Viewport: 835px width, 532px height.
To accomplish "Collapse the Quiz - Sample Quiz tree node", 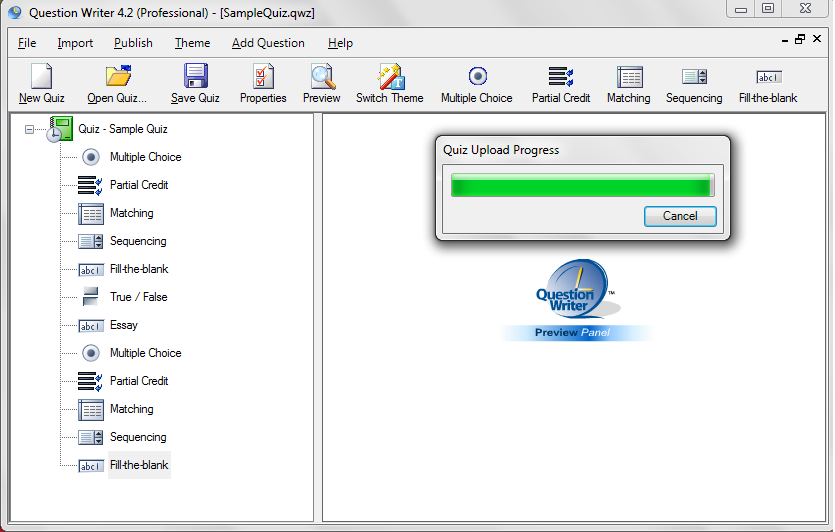I will (x=29, y=129).
